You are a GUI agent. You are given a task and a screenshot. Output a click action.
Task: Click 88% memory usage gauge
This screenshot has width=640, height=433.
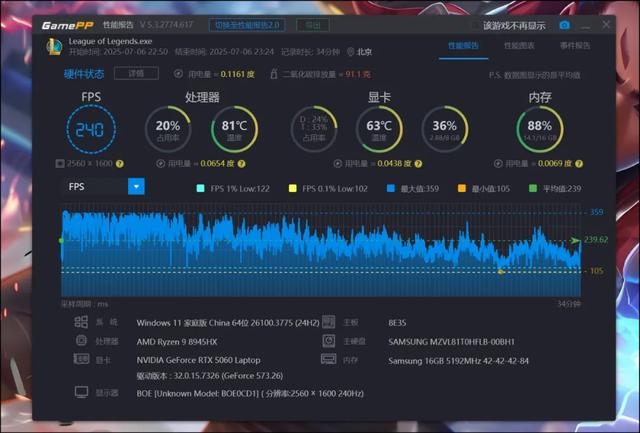pos(540,129)
